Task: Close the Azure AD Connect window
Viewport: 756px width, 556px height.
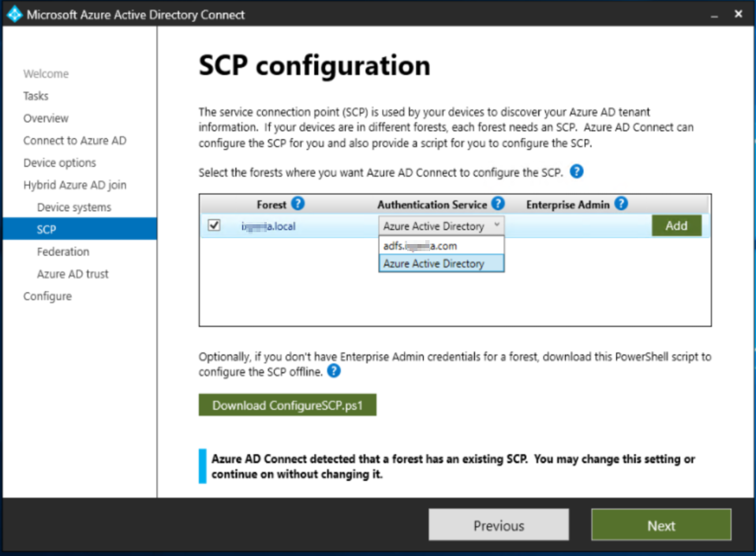Action: [738, 14]
